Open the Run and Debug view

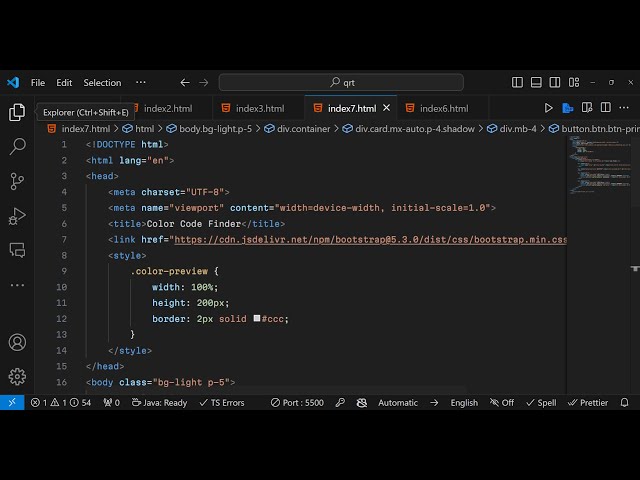pyautogui.click(x=17, y=216)
